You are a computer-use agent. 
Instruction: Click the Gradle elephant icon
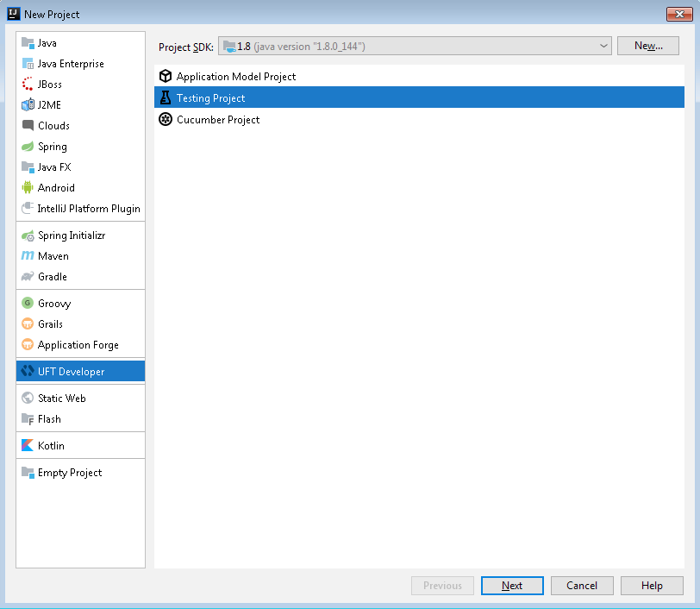pyautogui.click(x=28, y=277)
